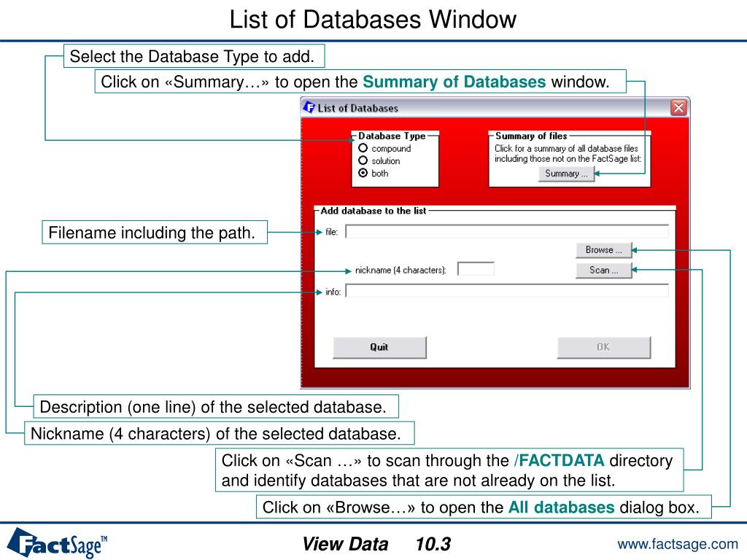Open the Summary of databases window
The width and height of the screenshot is (747, 560).
[566, 174]
